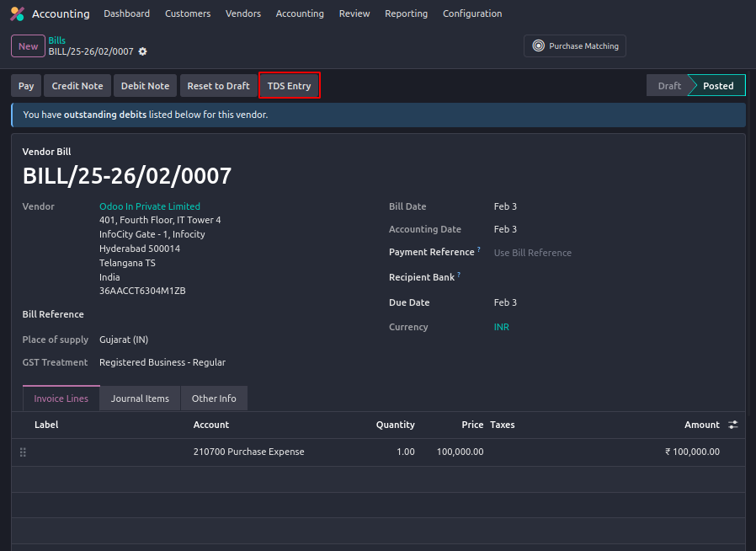The image size is (756, 551).
Task: Click the Purchase Matching circular icon button
Action: [x=539, y=46]
